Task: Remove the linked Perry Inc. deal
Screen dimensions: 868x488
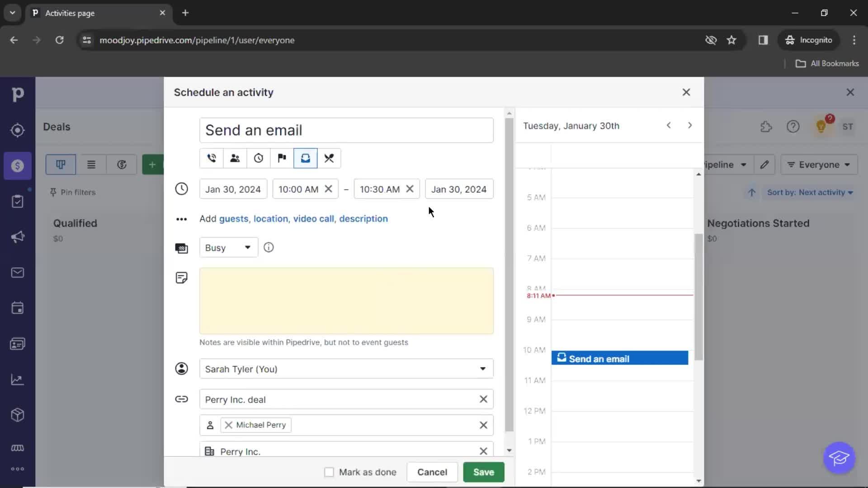Action: pyautogui.click(x=483, y=399)
